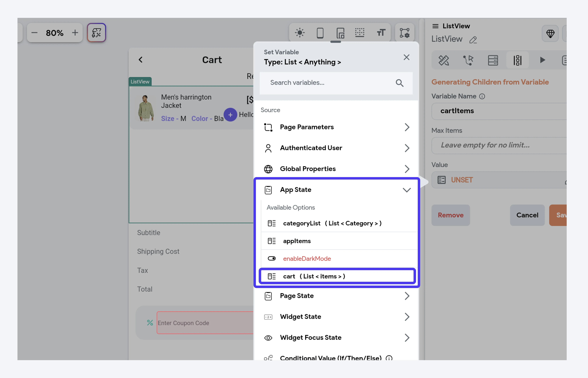Viewport: 588px width, 378px height.
Task: Choose the cart List items variable
Action: click(337, 276)
